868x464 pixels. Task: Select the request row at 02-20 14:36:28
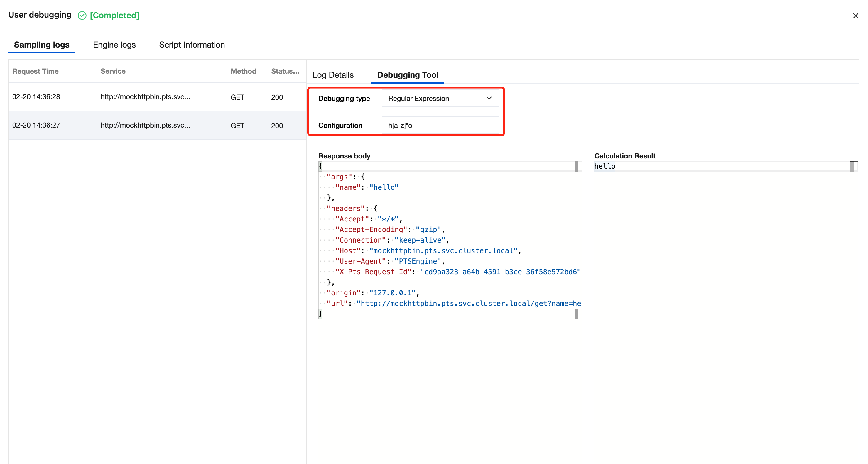pos(157,97)
